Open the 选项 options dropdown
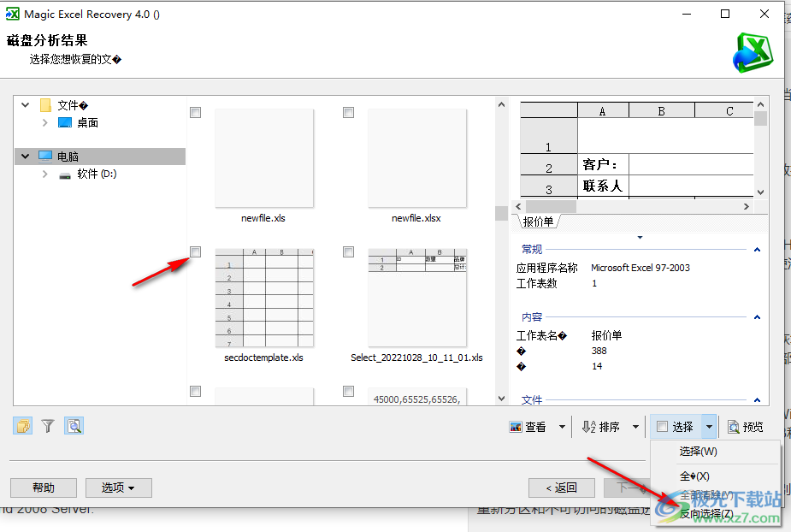Screen dimensions: 791x532 (118, 488)
